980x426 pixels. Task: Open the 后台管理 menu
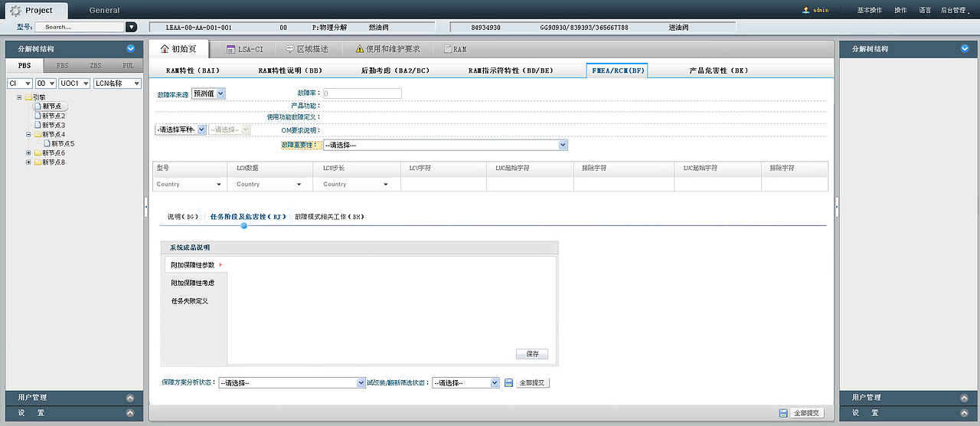(952, 11)
